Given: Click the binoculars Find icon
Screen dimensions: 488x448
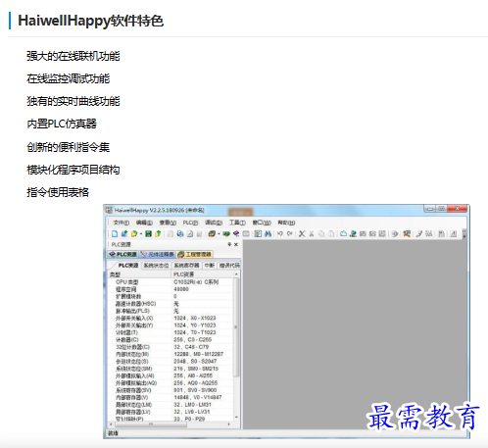Looking at the screenshot, I should point(268,233).
